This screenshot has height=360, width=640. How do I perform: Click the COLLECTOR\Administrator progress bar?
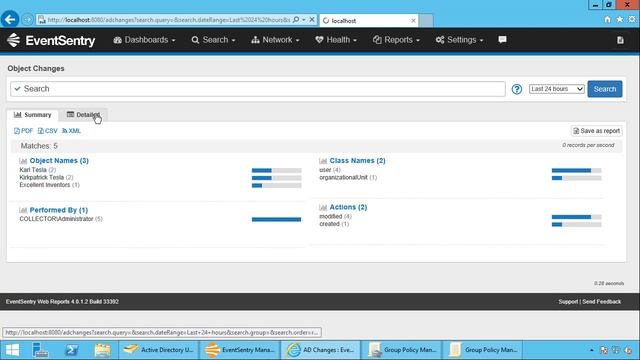pos(276,220)
